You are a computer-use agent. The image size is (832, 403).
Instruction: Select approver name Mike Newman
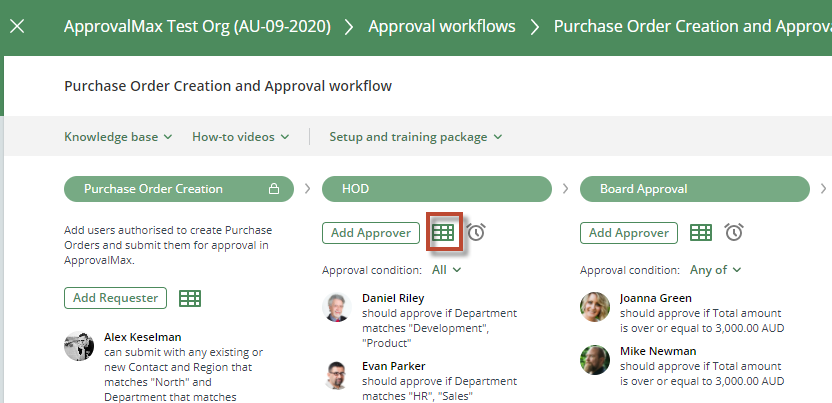click(658, 351)
